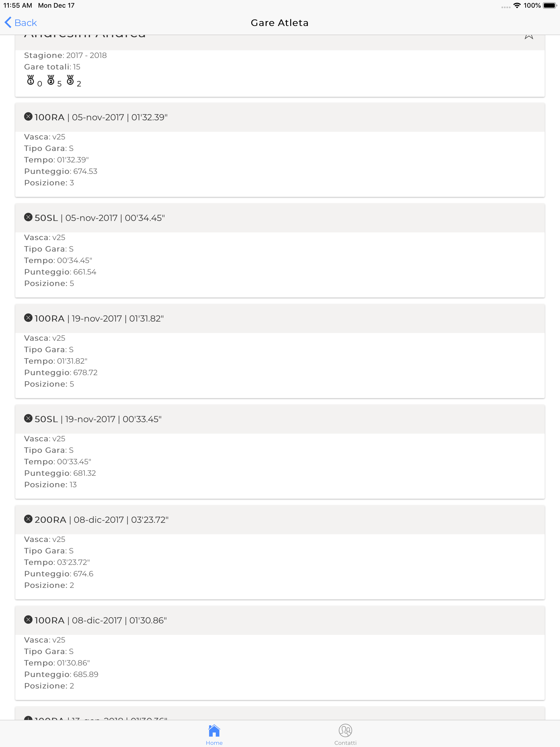560x747 pixels.
Task: Tap the gold first-place medal icon
Action: coord(30,80)
